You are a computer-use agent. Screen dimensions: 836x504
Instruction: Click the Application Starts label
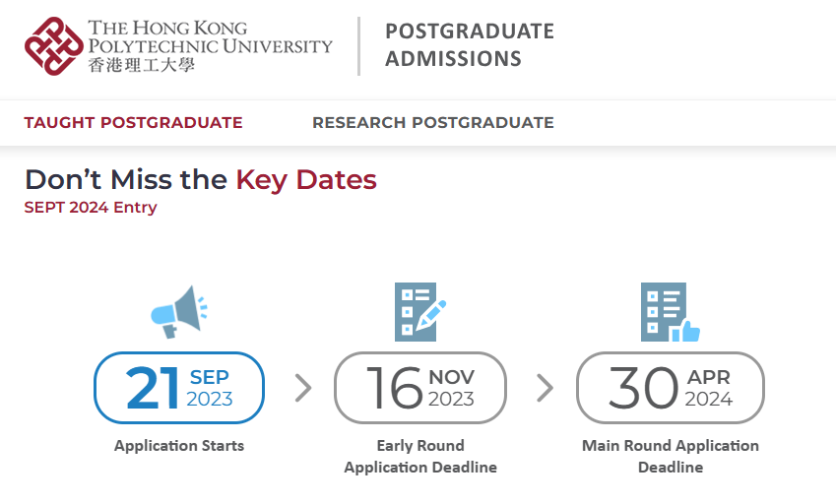[x=179, y=446]
